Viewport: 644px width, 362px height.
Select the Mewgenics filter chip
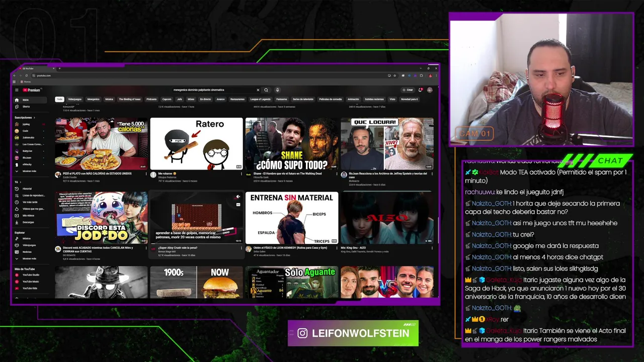pos(94,99)
